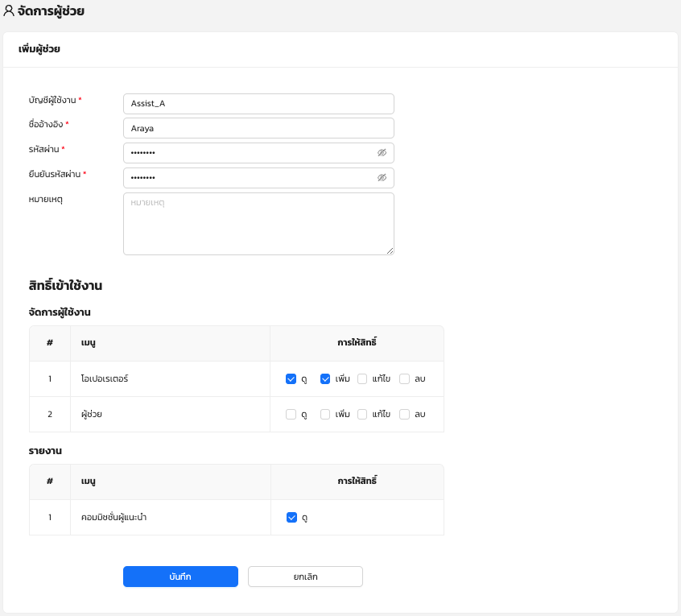Enable ลบ permission for โอเปอเรเตอร์
The image size is (681, 616).
(405, 379)
